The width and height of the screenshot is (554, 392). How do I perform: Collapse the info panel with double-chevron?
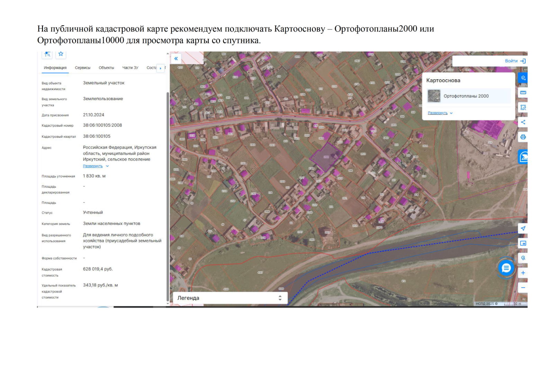176,59
